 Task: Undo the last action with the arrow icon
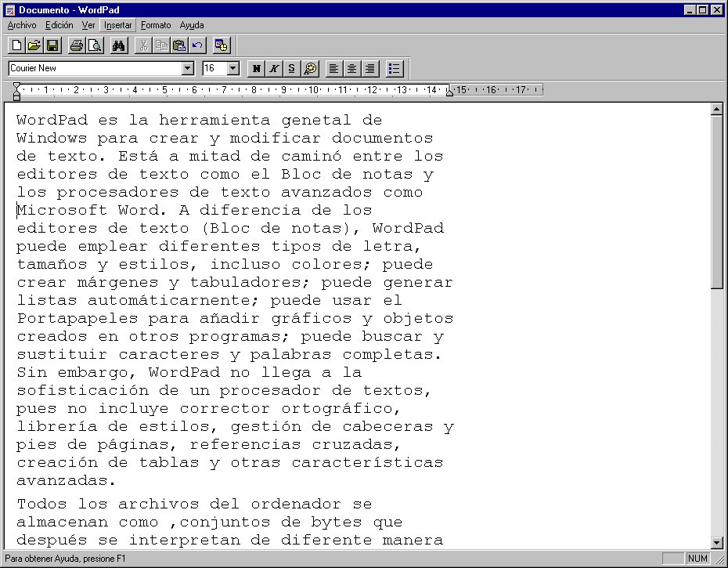[196, 45]
